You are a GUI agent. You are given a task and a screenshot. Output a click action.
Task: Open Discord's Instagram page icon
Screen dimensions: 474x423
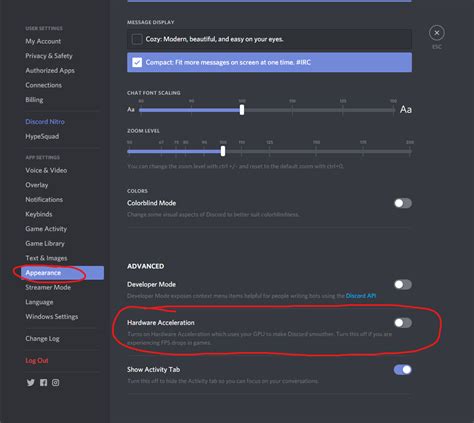pyautogui.click(x=55, y=382)
